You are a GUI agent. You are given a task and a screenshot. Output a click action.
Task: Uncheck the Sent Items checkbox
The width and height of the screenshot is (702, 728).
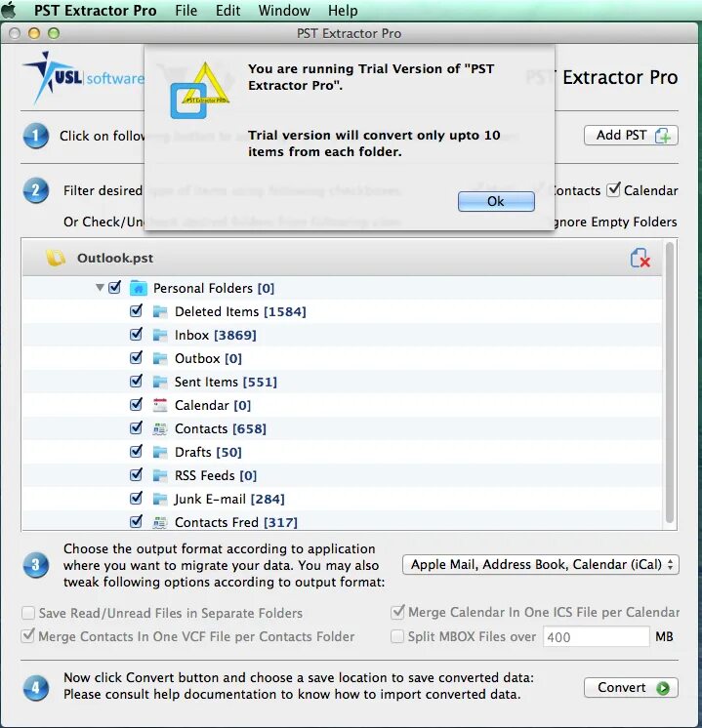tap(136, 381)
